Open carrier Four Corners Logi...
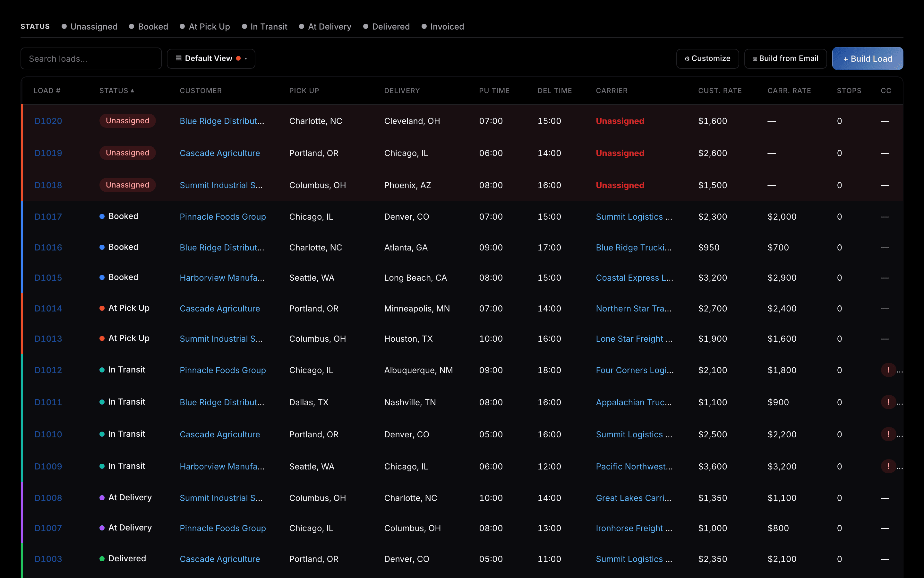The image size is (924, 578). coord(635,370)
